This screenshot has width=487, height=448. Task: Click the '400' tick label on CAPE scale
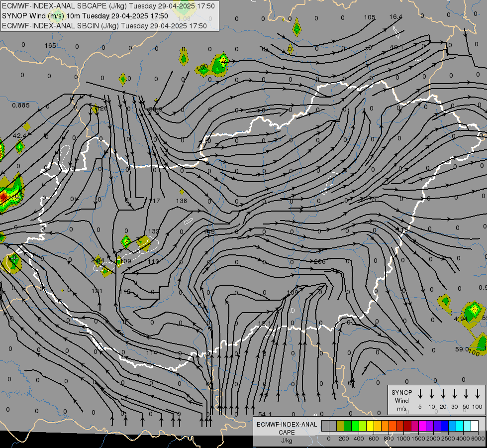359,439
